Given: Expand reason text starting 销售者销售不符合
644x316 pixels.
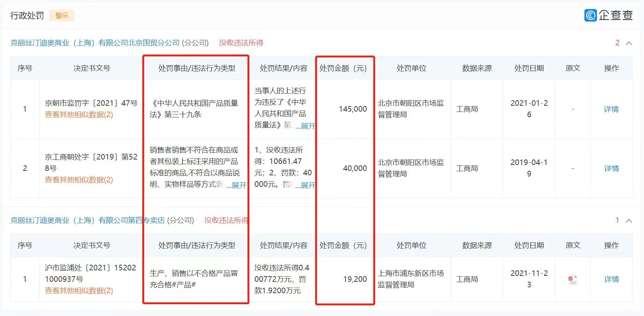Looking at the screenshot, I should [x=239, y=185].
